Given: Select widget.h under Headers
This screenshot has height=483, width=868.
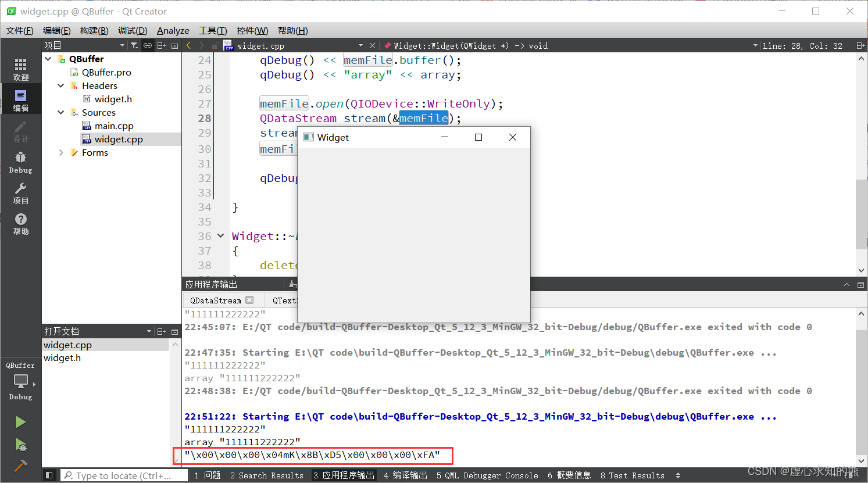Looking at the screenshot, I should (x=113, y=99).
